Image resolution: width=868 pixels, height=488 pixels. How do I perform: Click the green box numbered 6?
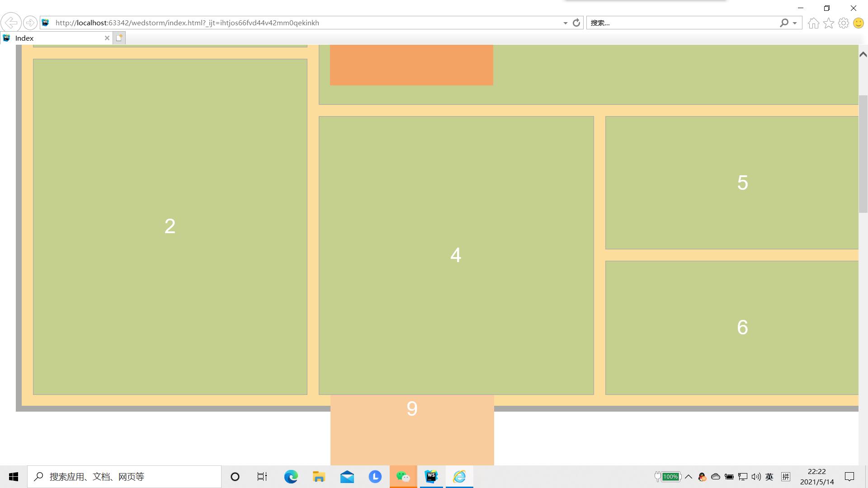(732, 328)
